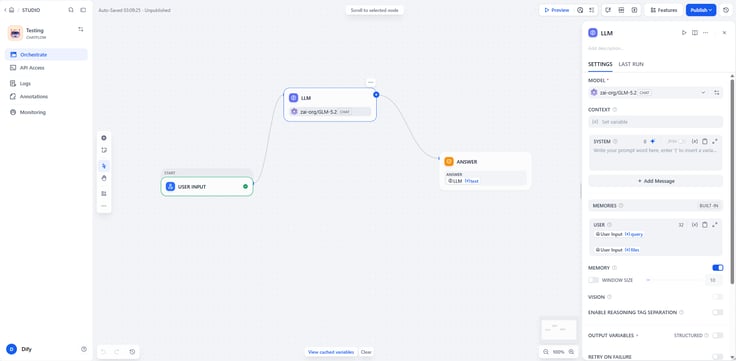736x361 pixels.
Task: Adjust the WINDOW SIZE slider
Action: click(x=675, y=280)
